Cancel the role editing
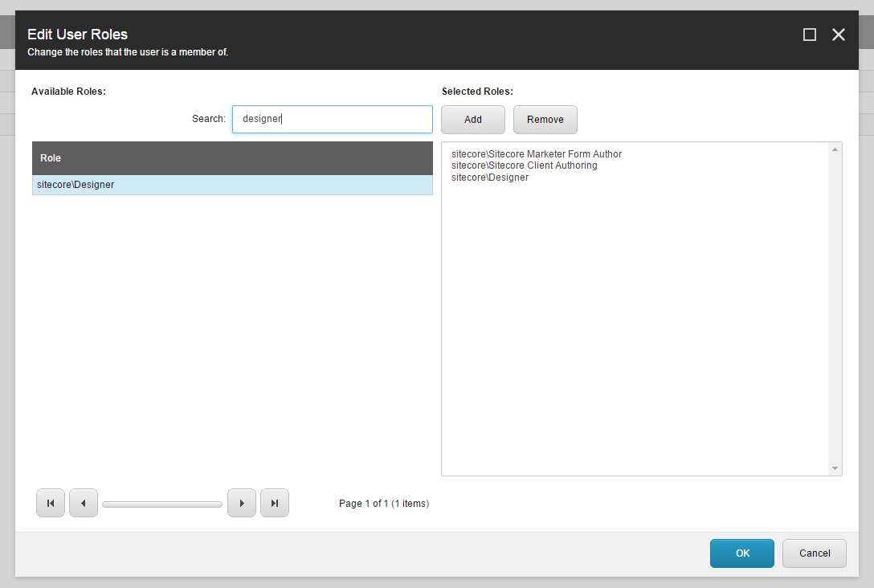874x588 pixels. click(x=814, y=553)
